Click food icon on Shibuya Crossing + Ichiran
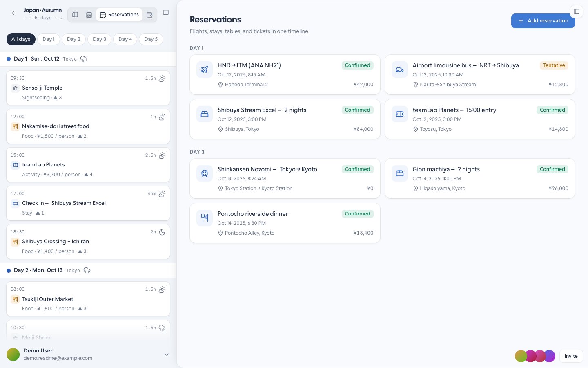Viewport: 588px width, 368px height. tap(15, 242)
